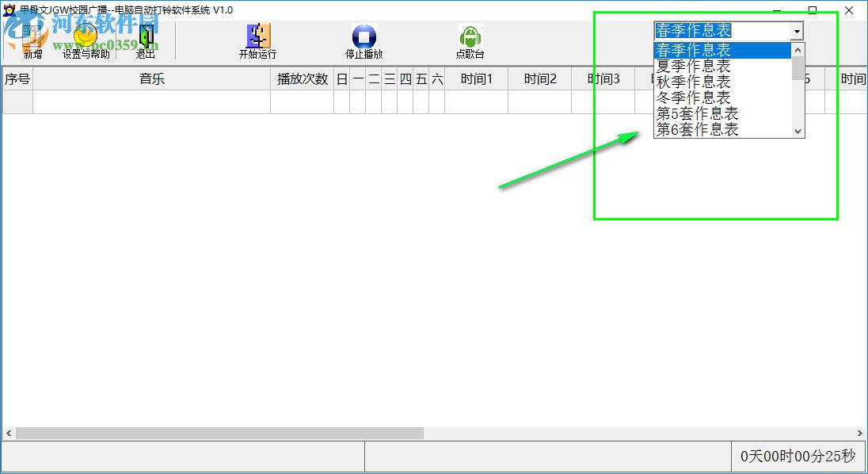Click the first row's 时间1 cell
Viewport: 868px width, 474px height.
click(x=477, y=102)
